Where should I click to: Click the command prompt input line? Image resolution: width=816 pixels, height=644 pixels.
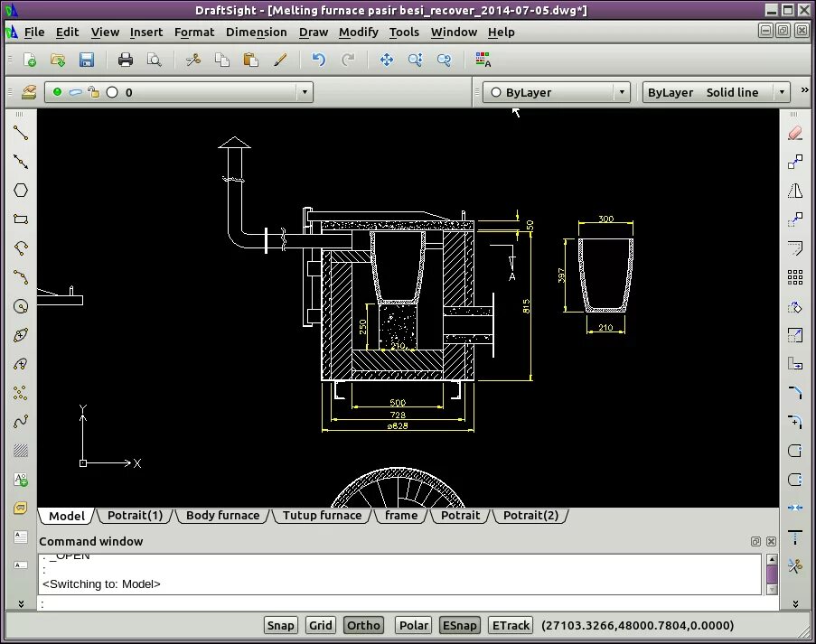pyautogui.click(x=408, y=604)
